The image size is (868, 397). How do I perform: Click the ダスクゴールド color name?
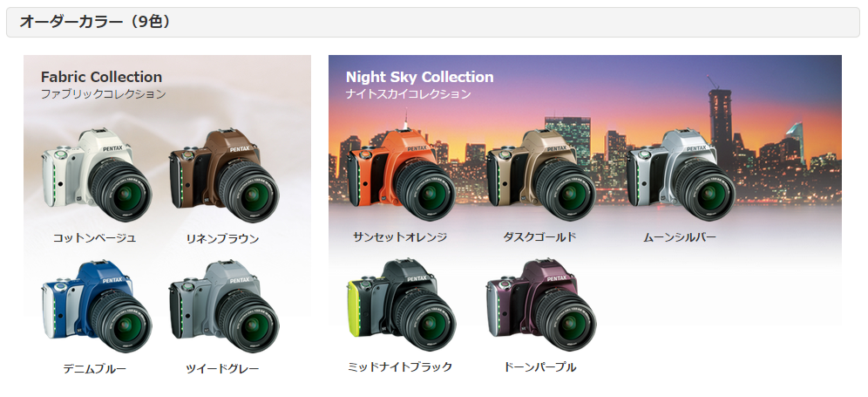point(539,237)
